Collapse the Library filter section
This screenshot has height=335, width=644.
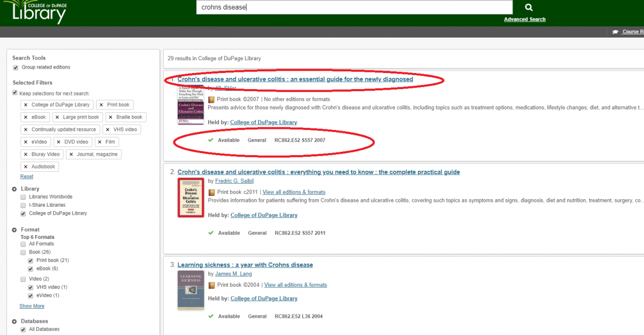tap(14, 189)
